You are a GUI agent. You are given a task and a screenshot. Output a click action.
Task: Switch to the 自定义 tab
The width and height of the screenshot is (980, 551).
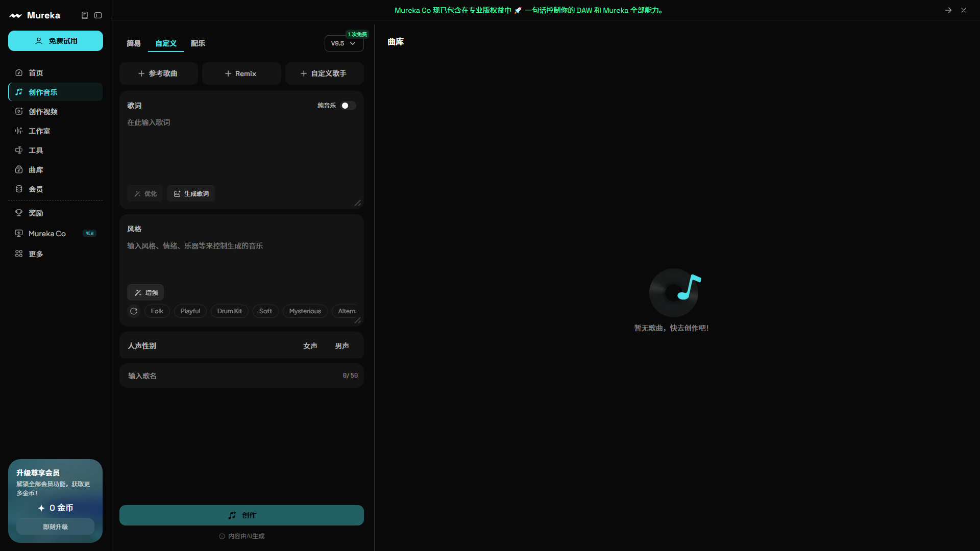166,43
